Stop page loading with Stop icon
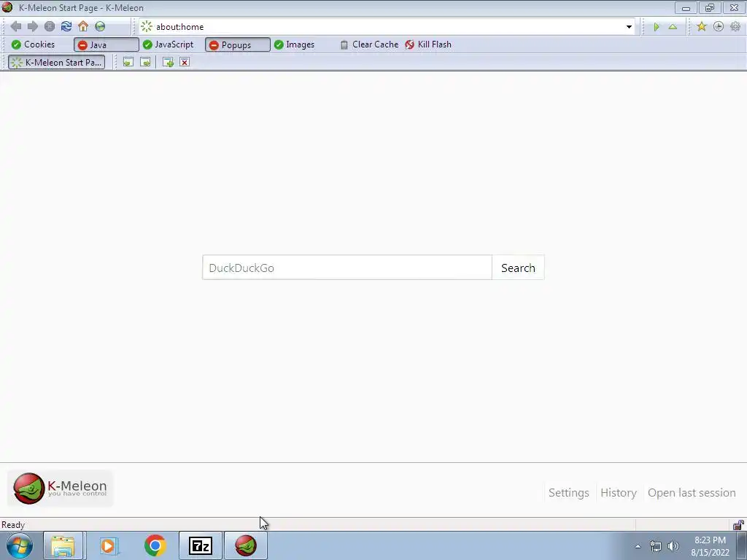This screenshot has width=747, height=560. pos(50,27)
